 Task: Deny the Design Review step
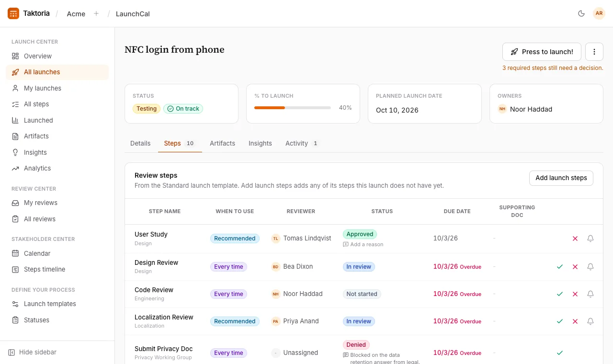point(575,267)
